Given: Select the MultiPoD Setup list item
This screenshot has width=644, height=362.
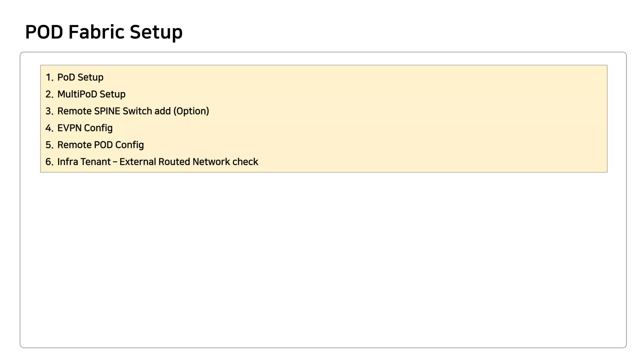Looking at the screenshot, I should point(91,94).
